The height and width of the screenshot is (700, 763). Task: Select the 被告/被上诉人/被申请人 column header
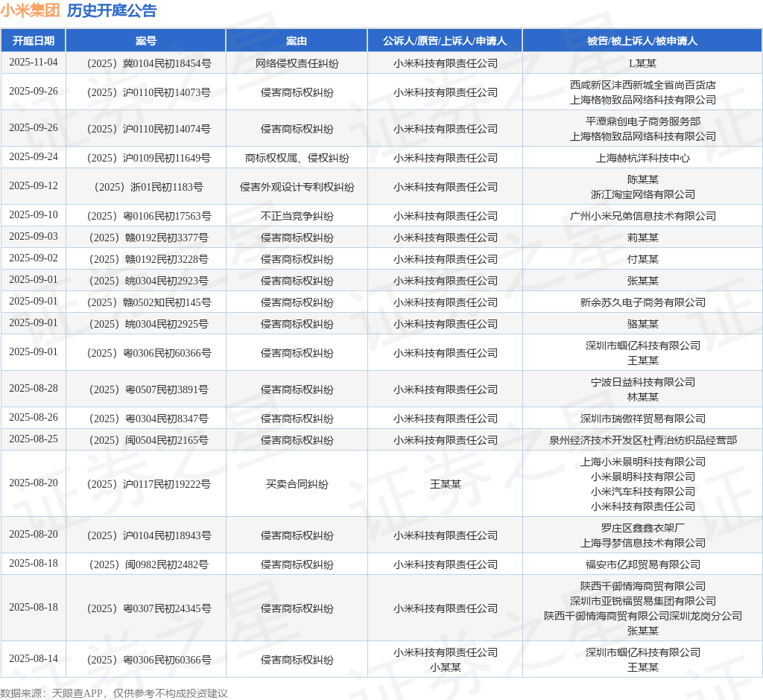(x=642, y=41)
